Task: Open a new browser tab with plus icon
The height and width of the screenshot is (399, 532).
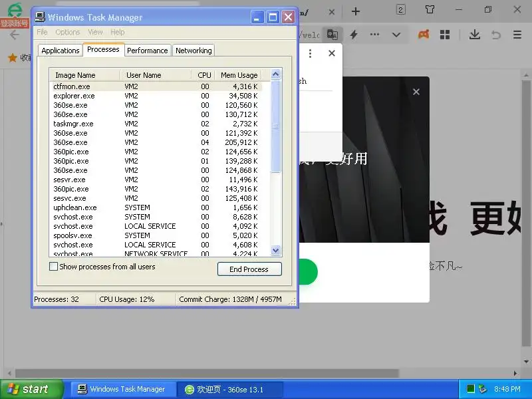Action: [x=356, y=11]
